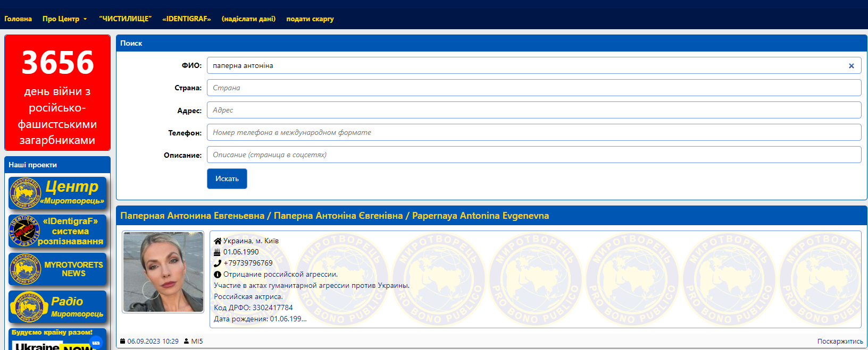This screenshot has width=868, height=350.
Task: Expand the Про Центр dropdown menu
Action: (x=64, y=19)
